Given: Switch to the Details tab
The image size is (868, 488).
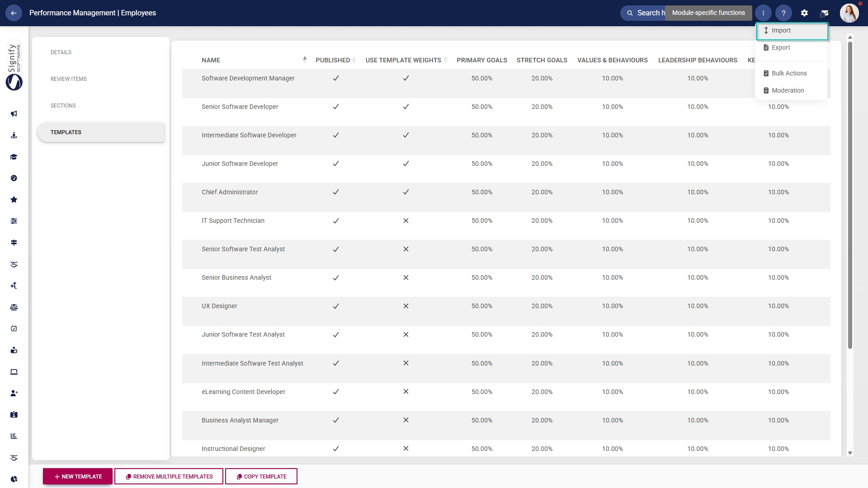Looking at the screenshot, I should (x=101, y=52).
